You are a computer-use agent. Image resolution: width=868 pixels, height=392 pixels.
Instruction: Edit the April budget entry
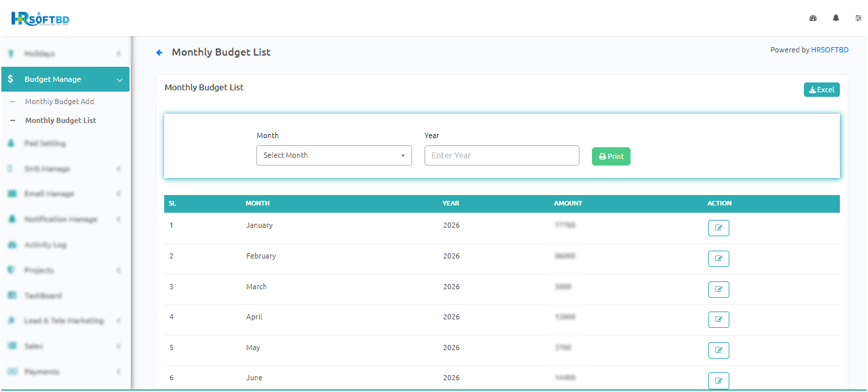[718, 319]
